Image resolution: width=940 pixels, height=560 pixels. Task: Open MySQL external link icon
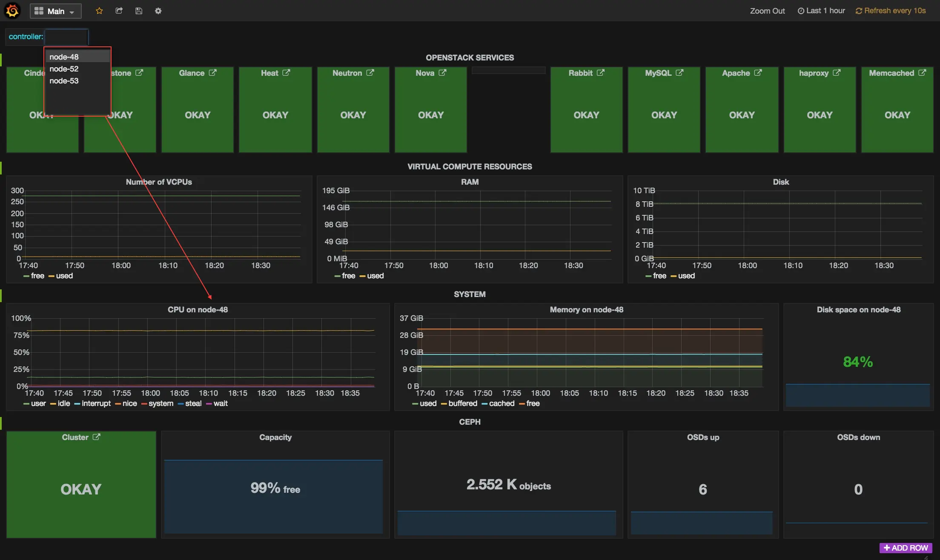click(679, 73)
